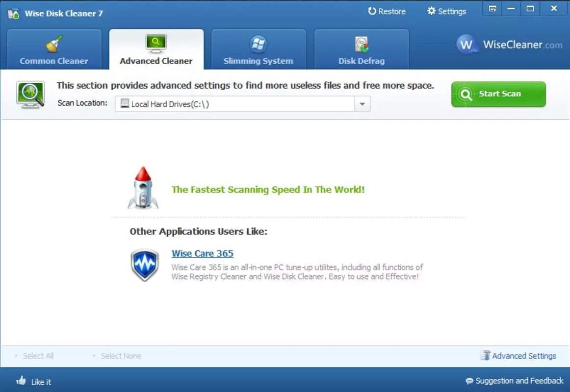Click the Wise Care 365 link
Screen dimensions: 570x392
coord(203,253)
